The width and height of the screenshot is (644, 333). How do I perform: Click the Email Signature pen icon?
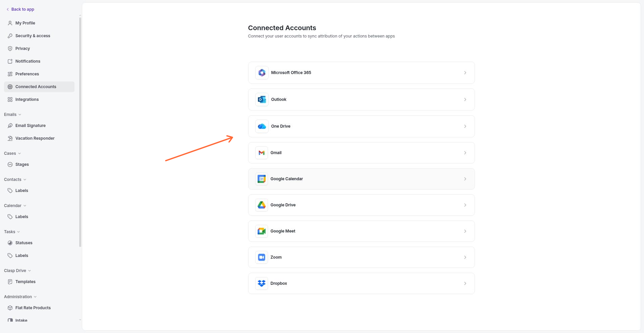[x=10, y=126]
